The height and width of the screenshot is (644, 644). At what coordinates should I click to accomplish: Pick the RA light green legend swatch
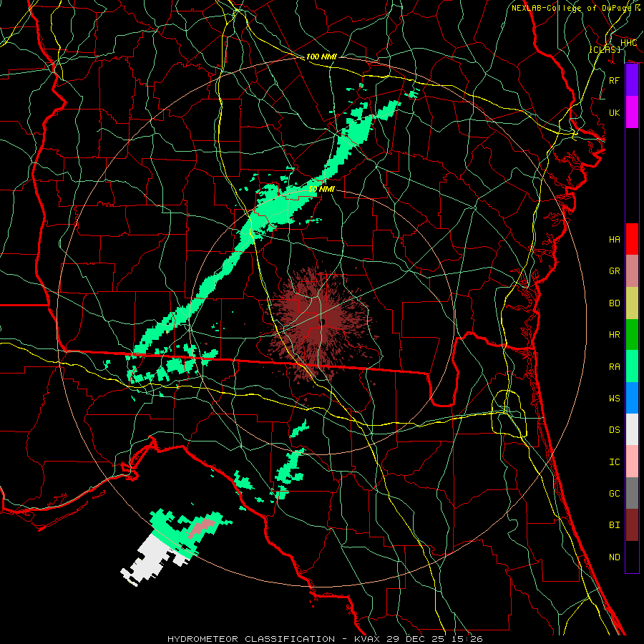click(632, 366)
